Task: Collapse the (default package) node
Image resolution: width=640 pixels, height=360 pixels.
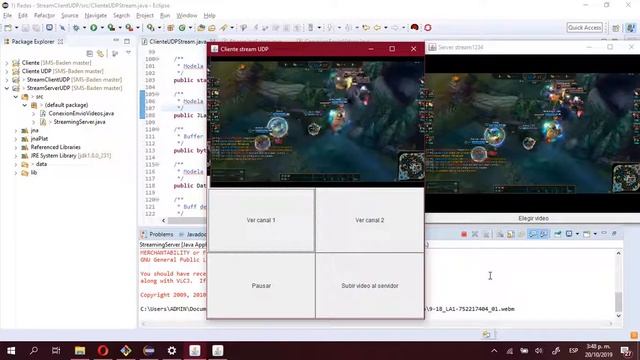Action: pyautogui.click(x=24, y=105)
